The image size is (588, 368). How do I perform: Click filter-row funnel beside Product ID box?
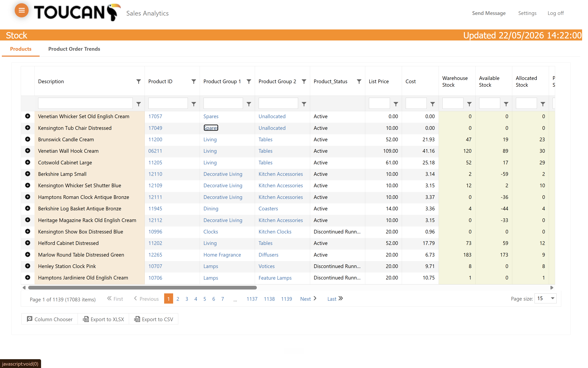click(x=194, y=104)
